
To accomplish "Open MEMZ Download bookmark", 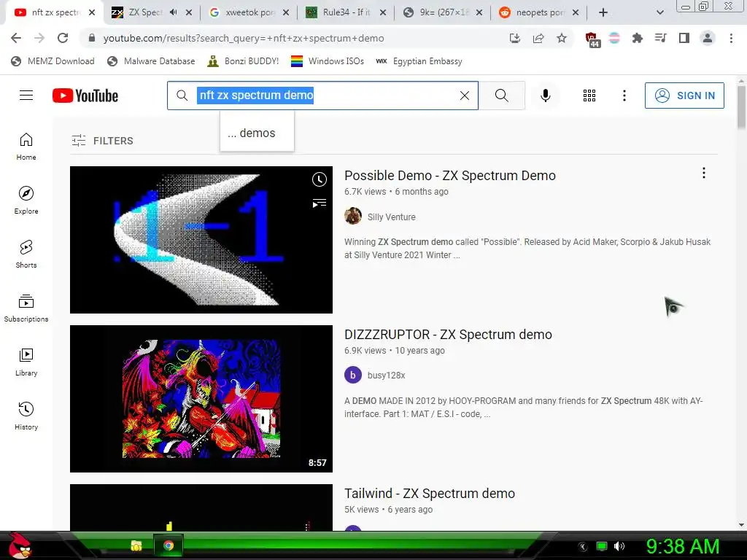I will 53,61.
